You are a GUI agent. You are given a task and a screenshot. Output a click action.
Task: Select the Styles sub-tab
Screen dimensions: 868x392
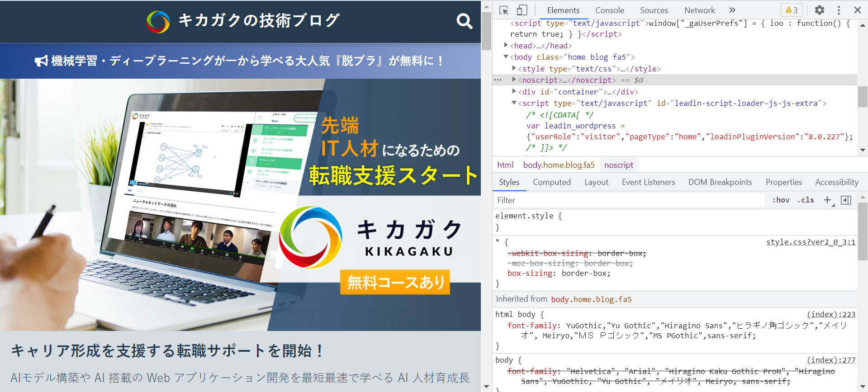pos(509,182)
